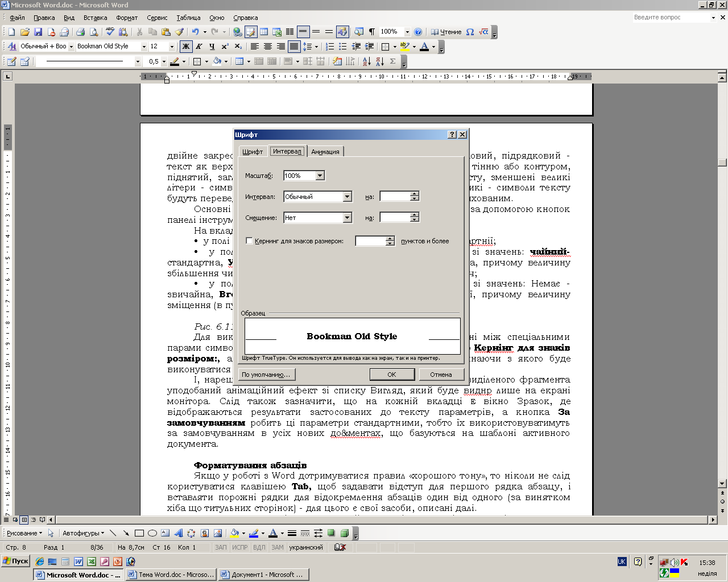Open the Интервал Обычный dropdown
Screen dimensions: 728x582
tap(347, 197)
